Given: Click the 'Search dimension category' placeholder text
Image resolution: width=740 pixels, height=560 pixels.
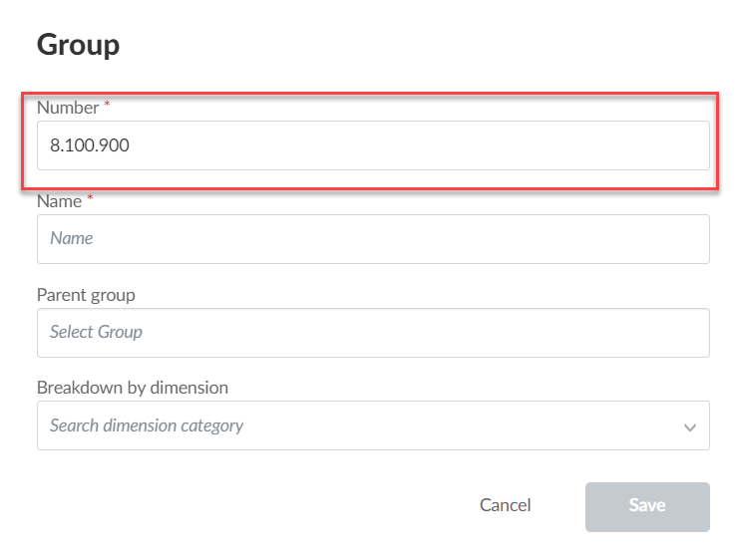Looking at the screenshot, I should click(147, 425).
